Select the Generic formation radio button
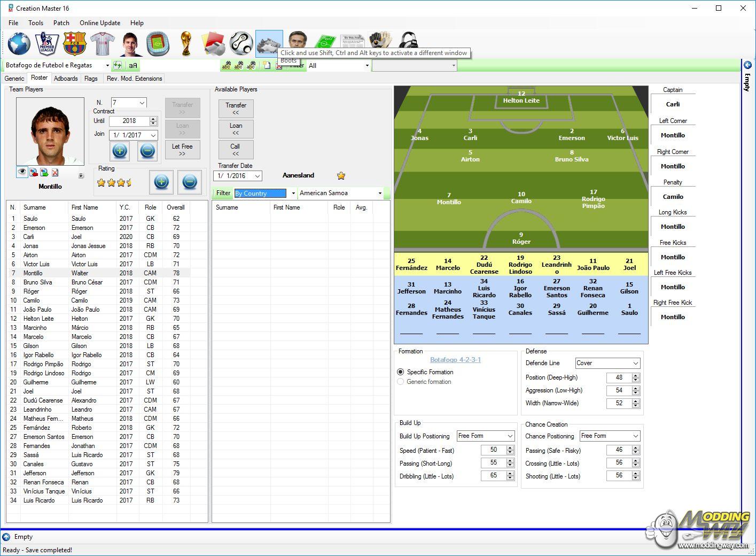This screenshot has width=756, height=556. coord(401,382)
